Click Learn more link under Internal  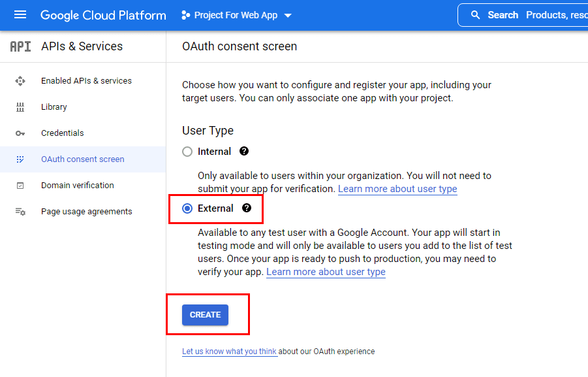[x=397, y=189]
